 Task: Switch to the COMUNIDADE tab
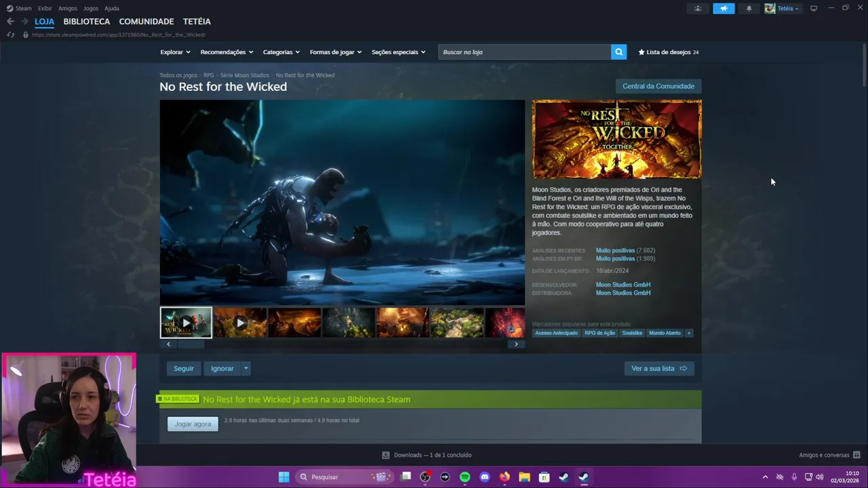[146, 22]
